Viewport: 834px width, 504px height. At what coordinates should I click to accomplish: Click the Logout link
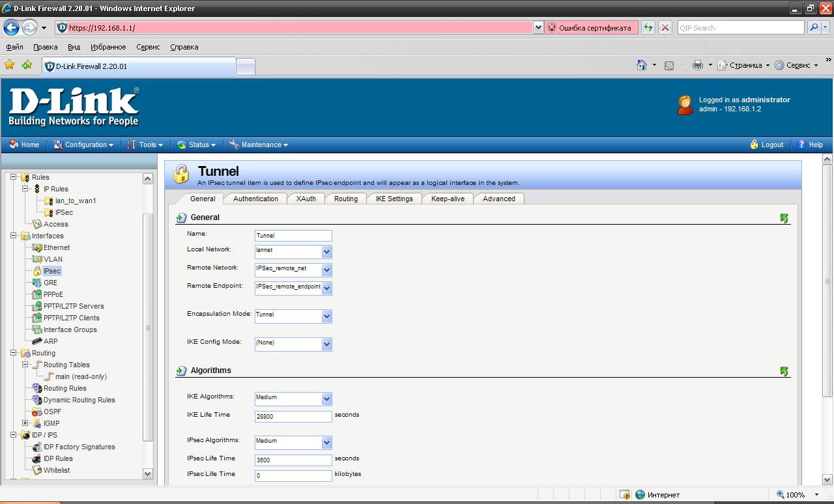767,145
